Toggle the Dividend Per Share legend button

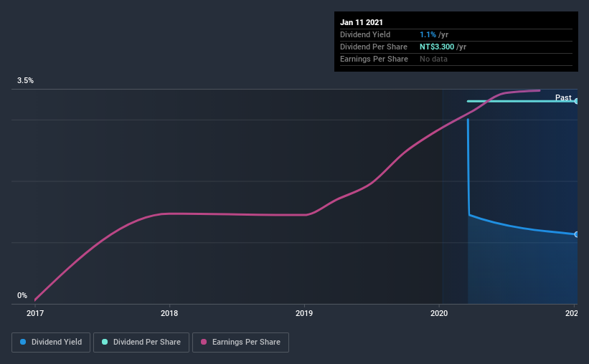point(141,343)
